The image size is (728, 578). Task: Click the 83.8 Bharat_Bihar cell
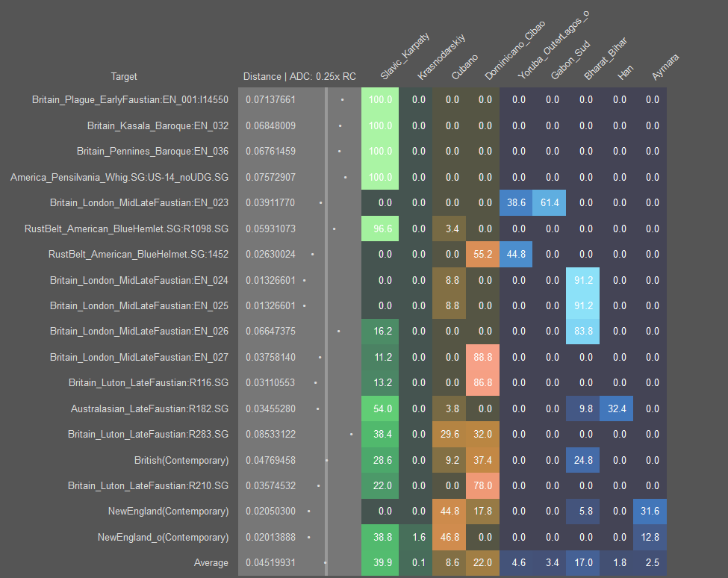pyautogui.click(x=582, y=332)
